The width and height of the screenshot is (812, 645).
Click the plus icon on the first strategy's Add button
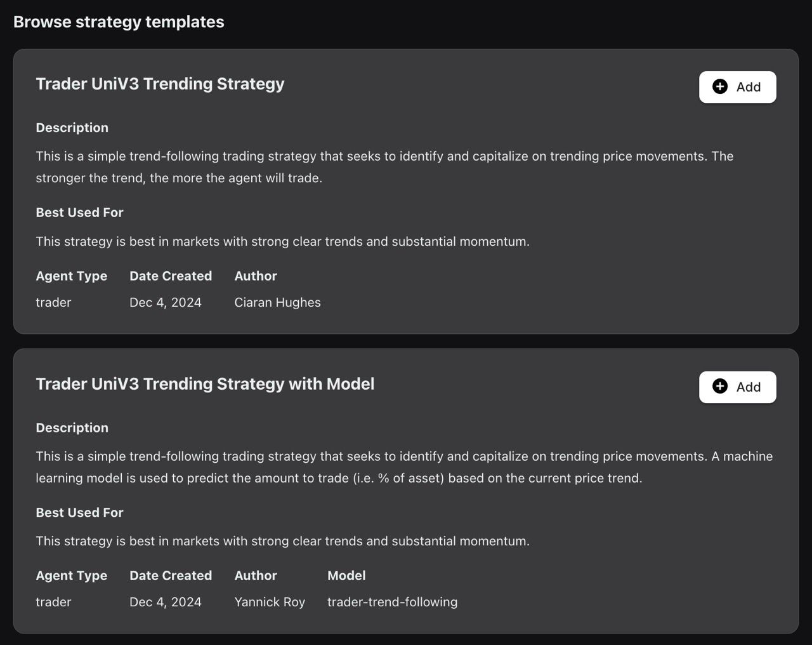point(720,86)
